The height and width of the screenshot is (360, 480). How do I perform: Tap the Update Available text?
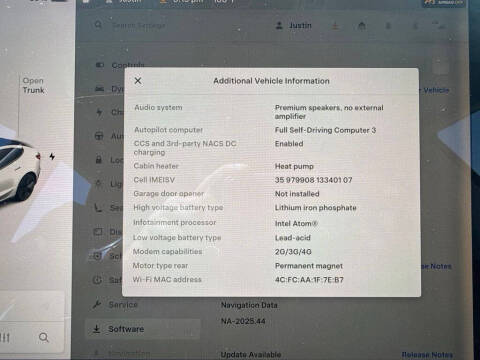(251, 355)
